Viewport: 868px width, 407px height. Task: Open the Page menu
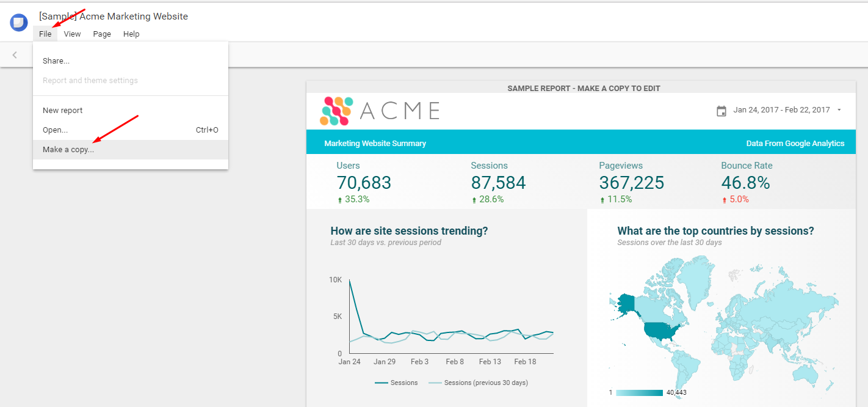point(101,34)
